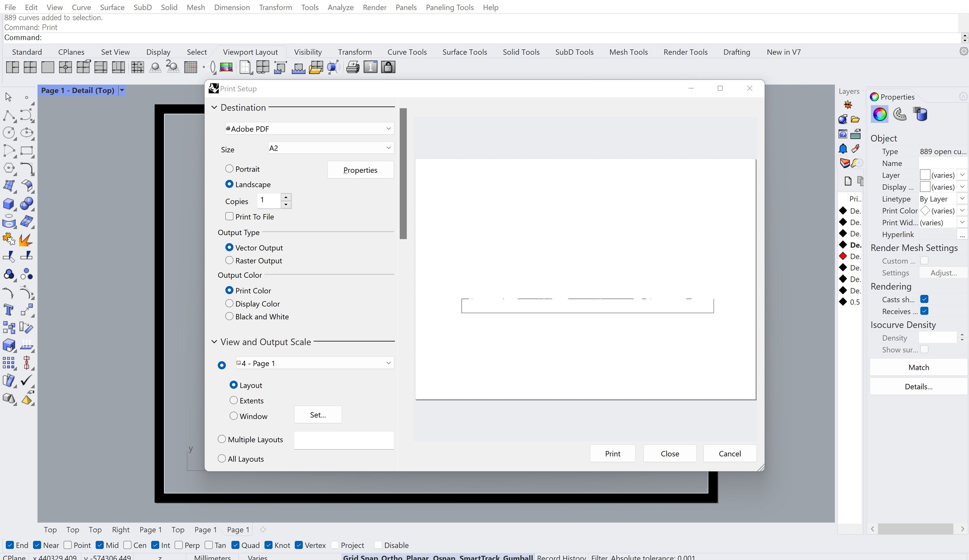Click the Print Color diamond swatch
Screen dimensions: 969x560
coord(925,210)
